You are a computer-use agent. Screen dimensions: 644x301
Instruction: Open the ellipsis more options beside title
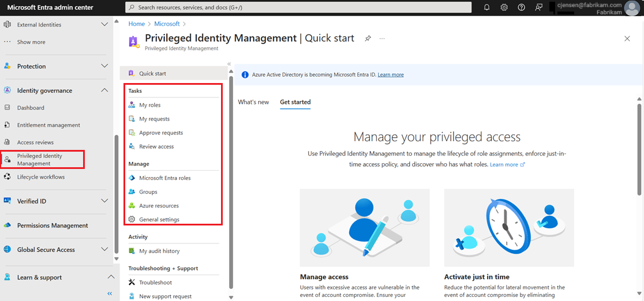(382, 39)
